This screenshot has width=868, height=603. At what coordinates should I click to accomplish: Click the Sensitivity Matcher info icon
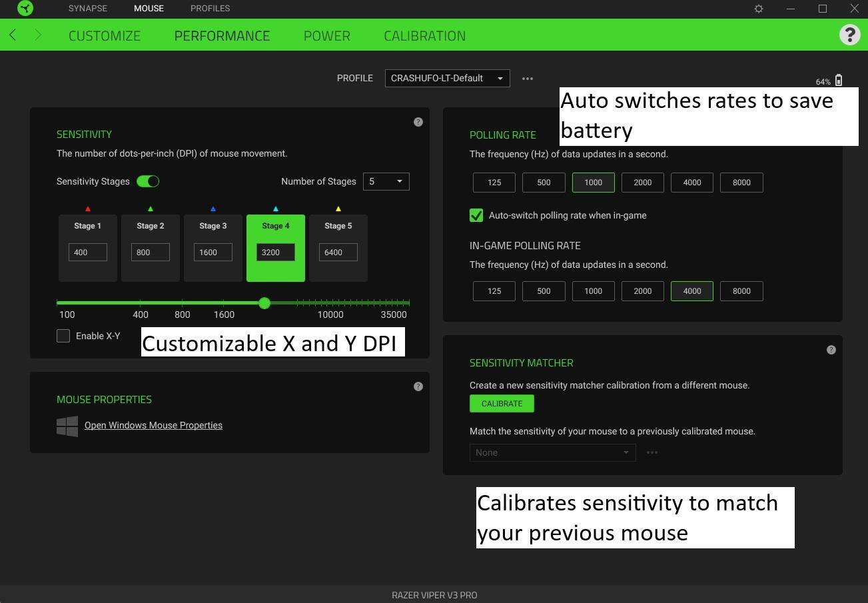pos(831,350)
